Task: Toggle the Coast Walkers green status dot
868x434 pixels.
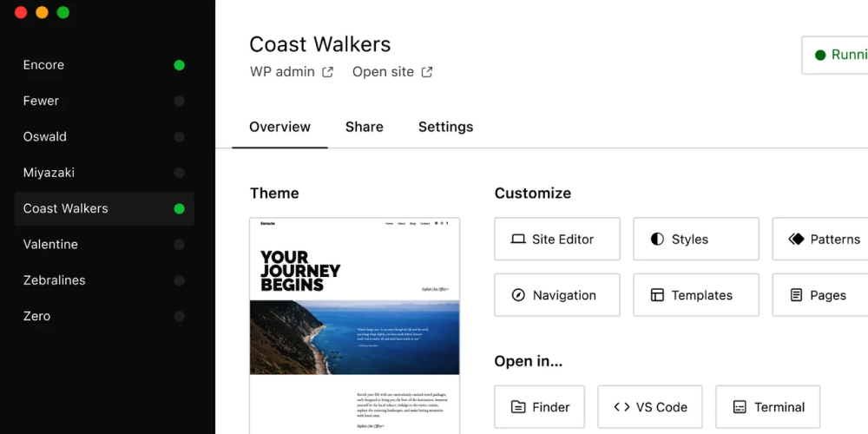Action: pos(179,208)
